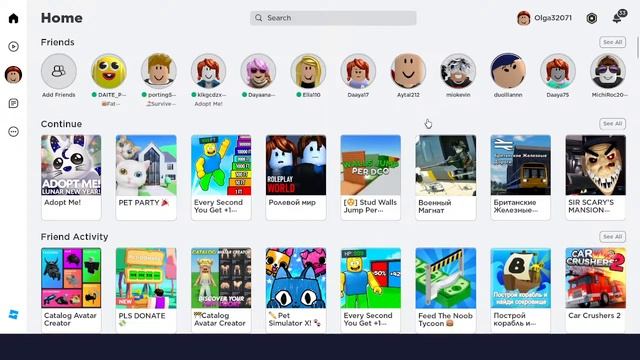
Task: Open friend DAITE_P yellow avatar
Action: click(x=109, y=71)
